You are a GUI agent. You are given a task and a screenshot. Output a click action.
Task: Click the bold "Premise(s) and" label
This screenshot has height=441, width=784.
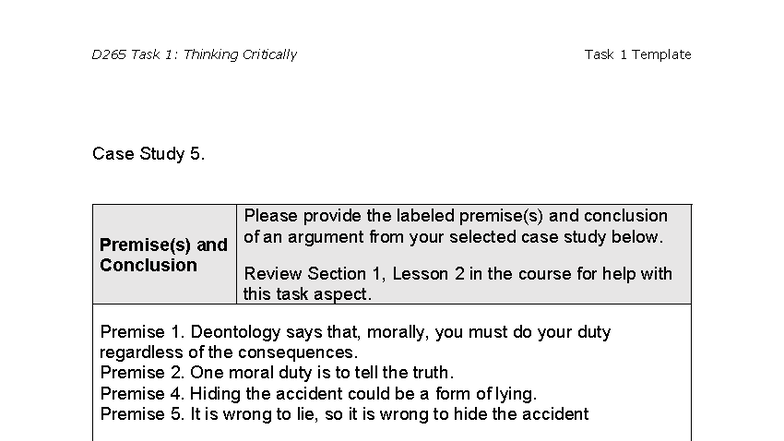tap(163, 245)
